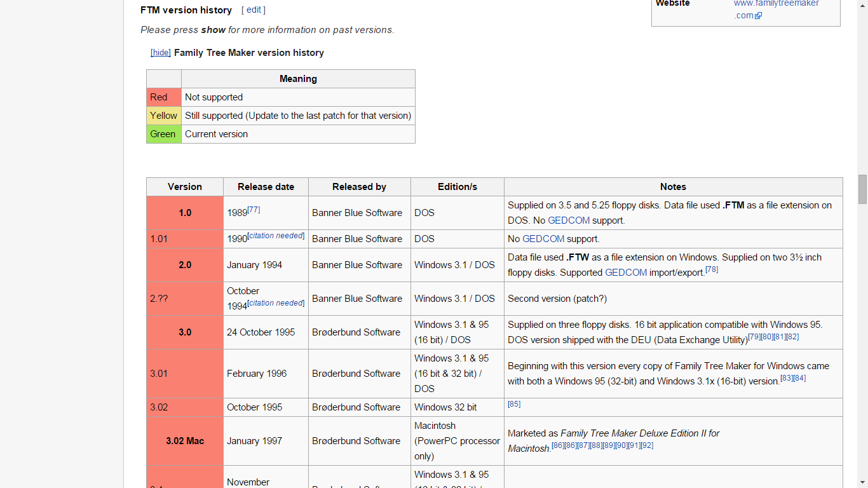Click the edit link beside FTM version history

pyautogui.click(x=254, y=10)
